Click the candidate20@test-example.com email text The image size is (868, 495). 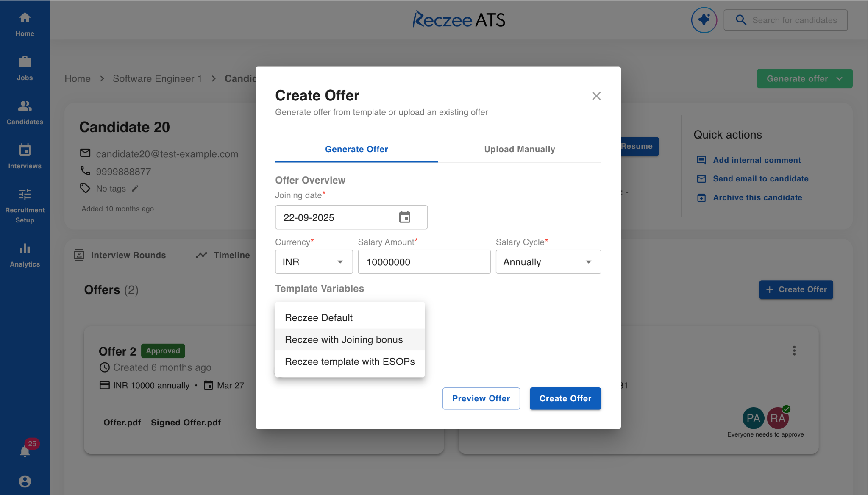pyautogui.click(x=167, y=154)
